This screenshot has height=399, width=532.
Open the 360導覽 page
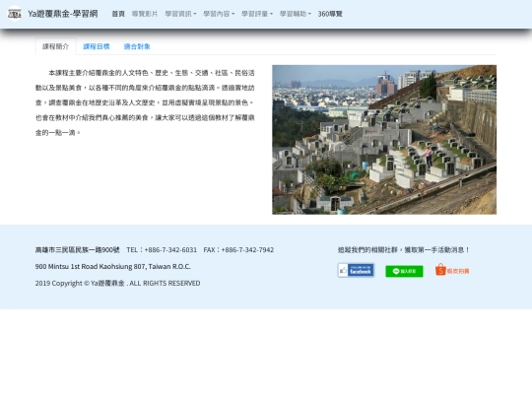tap(330, 14)
